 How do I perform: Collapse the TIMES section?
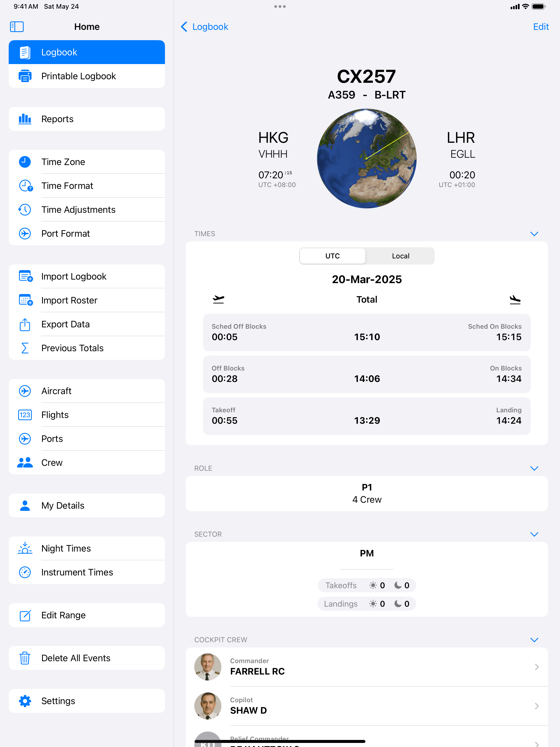[534, 234]
